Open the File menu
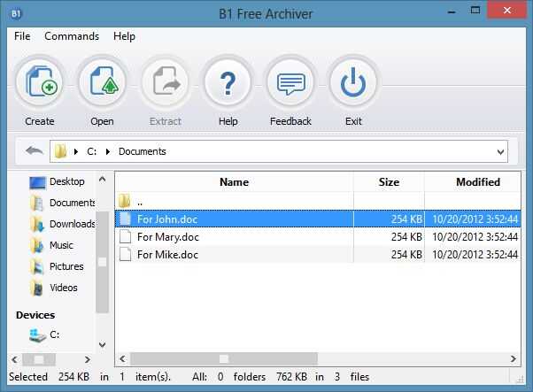This screenshot has width=533, height=392. point(22,36)
